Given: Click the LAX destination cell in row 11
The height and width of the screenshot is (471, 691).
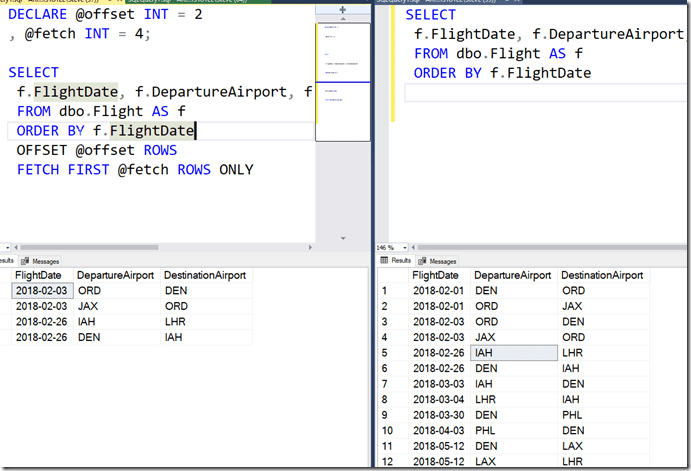Looking at the screenshot, I should (603, 446).
